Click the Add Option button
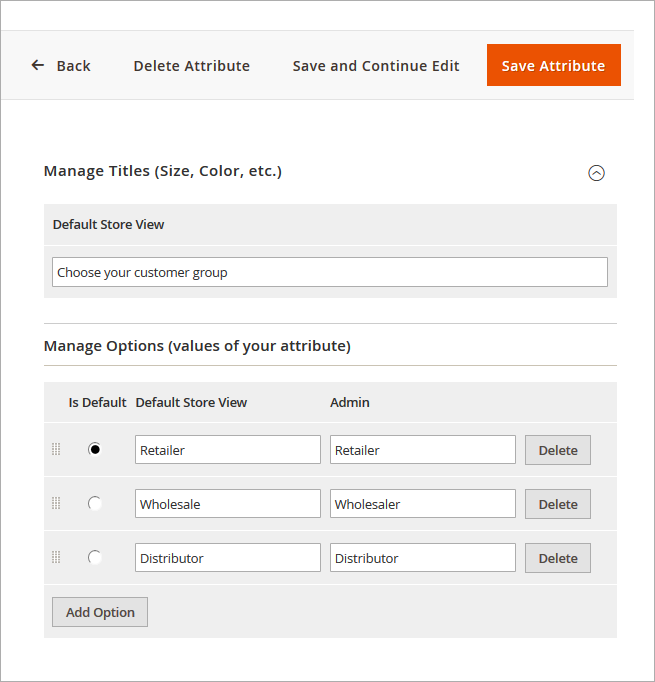Image resolution: width=655 pixels, height=682 pixels. point(100,612)
